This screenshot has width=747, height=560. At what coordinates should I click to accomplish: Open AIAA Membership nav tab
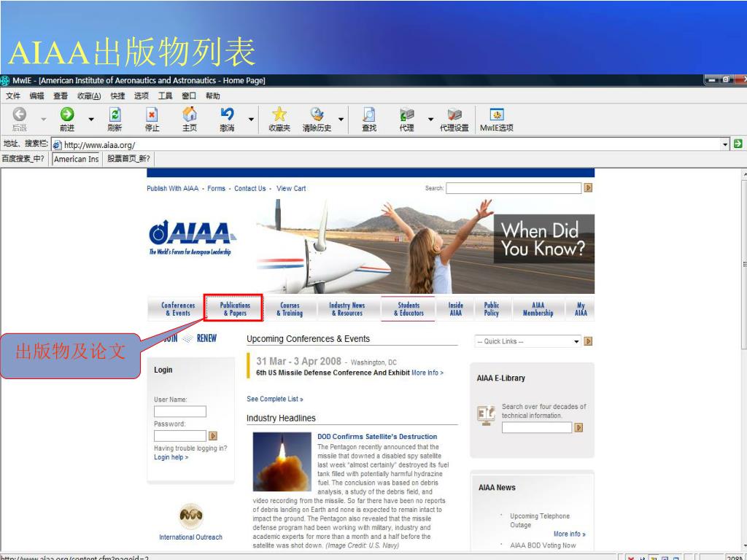[x=538, y=308]
